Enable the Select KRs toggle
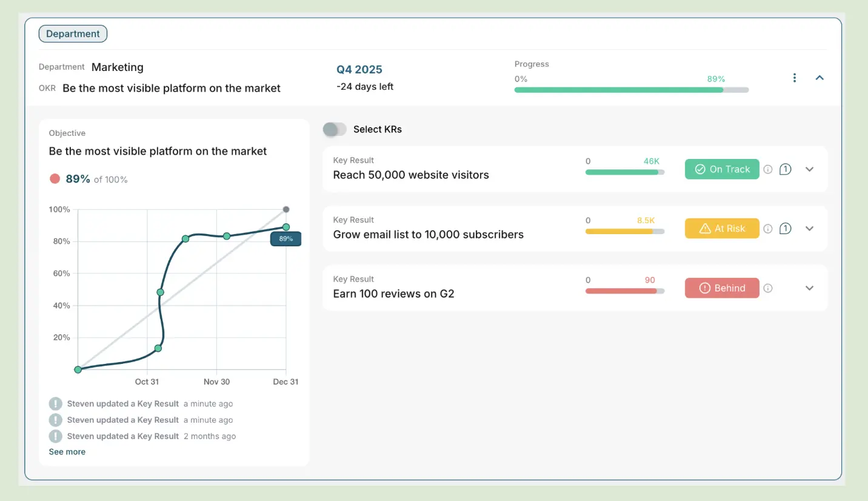This screenshot has height=501, width=868. tap(335, 129)
